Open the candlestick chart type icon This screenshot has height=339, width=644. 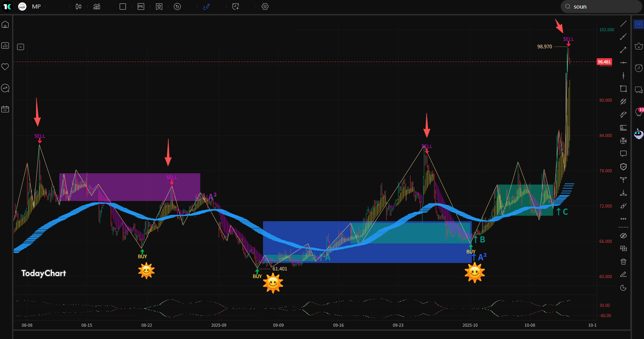point(79,7)
